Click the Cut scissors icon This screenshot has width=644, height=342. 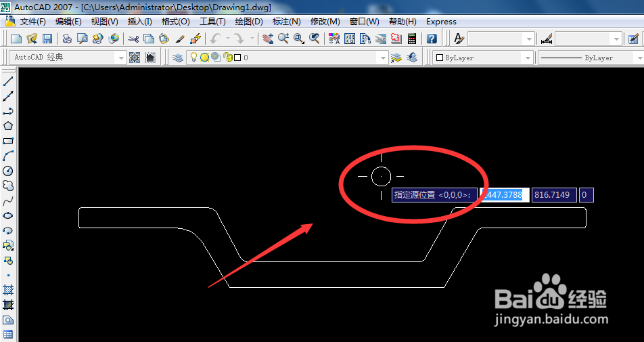133,39
